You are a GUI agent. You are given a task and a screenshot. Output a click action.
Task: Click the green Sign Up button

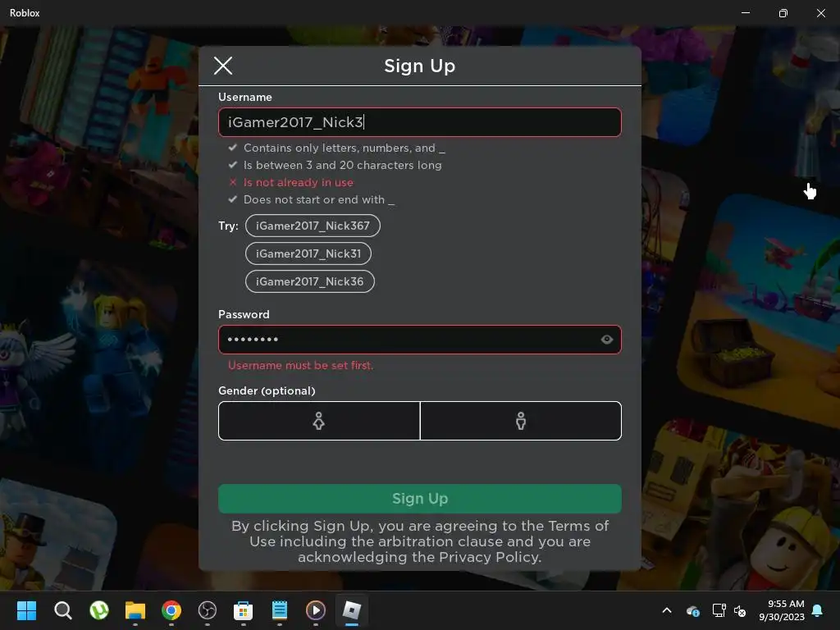click(419, 498)
